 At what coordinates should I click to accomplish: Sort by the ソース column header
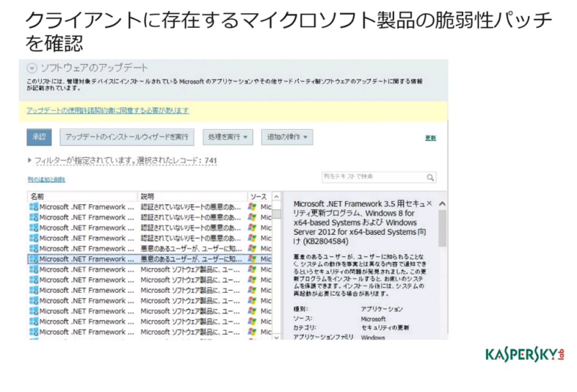260,197
